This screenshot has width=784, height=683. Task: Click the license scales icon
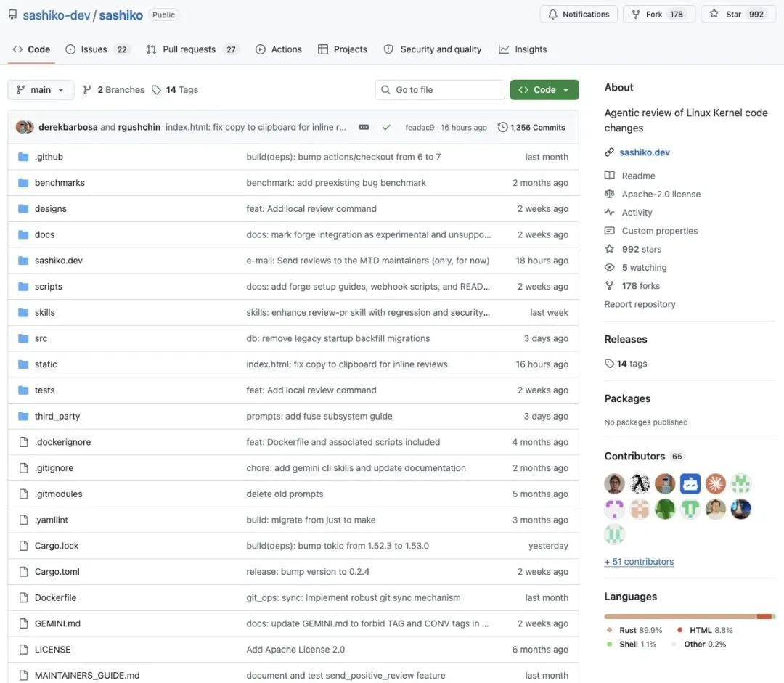pos(609,194)
